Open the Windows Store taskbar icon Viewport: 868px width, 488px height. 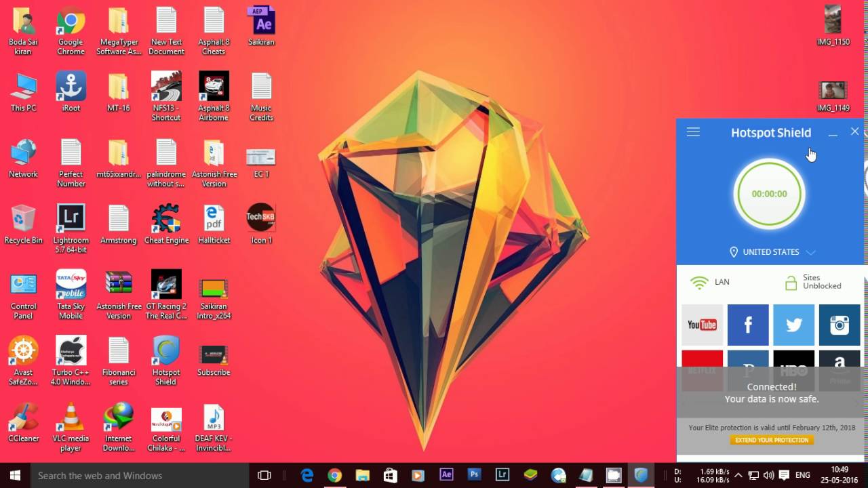[391, 476]
